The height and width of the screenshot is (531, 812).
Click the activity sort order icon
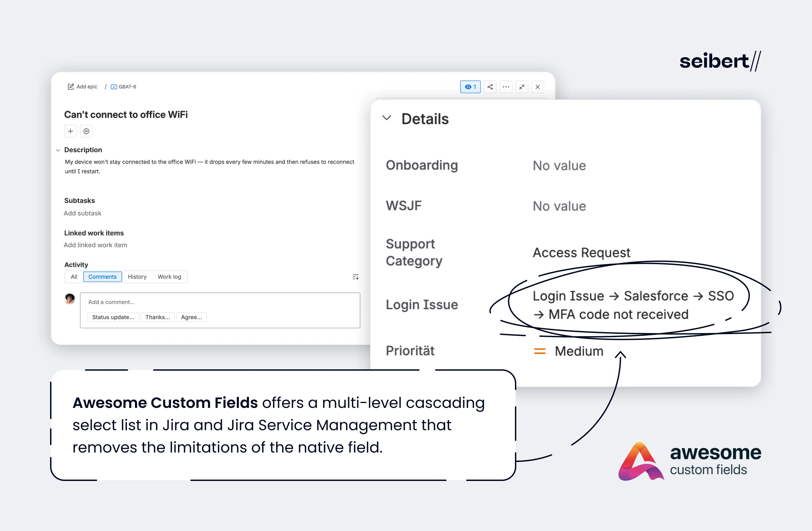[x=355, y=277]
